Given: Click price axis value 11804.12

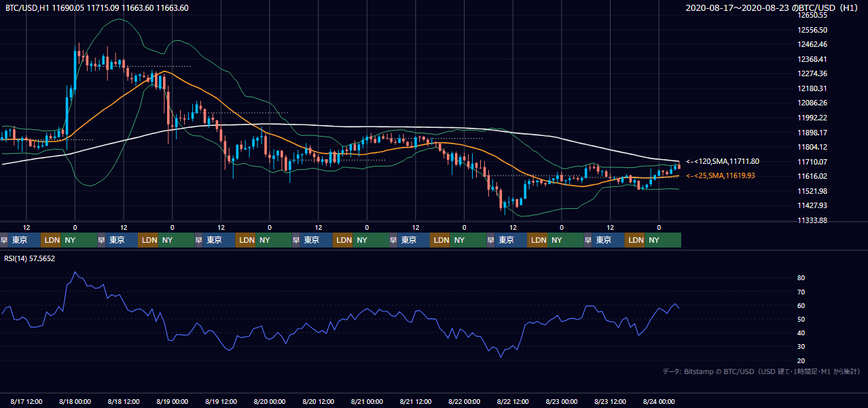Looking at the screenshot, I should coord(812,147).
